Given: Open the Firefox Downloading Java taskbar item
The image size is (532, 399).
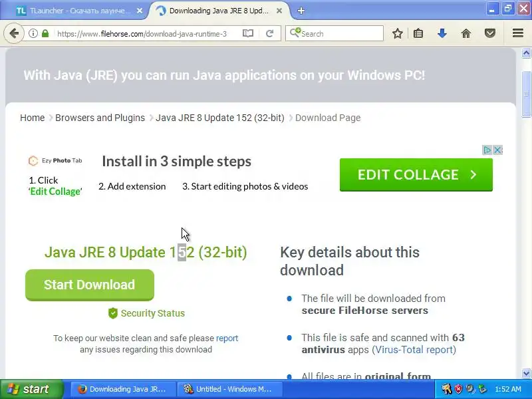Looking at the screenshot, I should coord(123,389).
